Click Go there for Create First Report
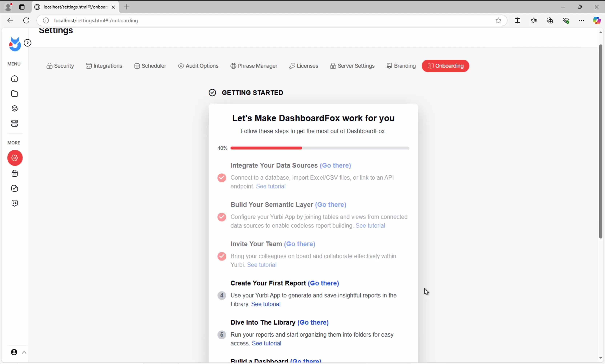Viewport: 605px width, 364px height. click(323, 283)
